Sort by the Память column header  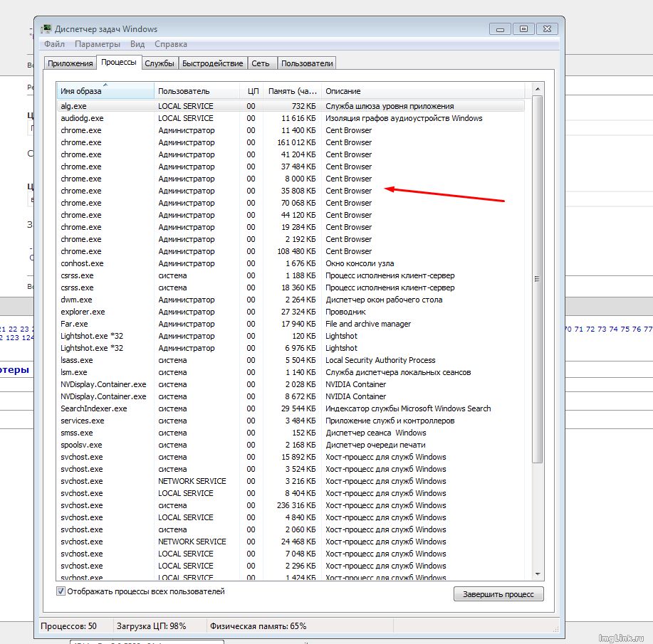tap(292, 91)
